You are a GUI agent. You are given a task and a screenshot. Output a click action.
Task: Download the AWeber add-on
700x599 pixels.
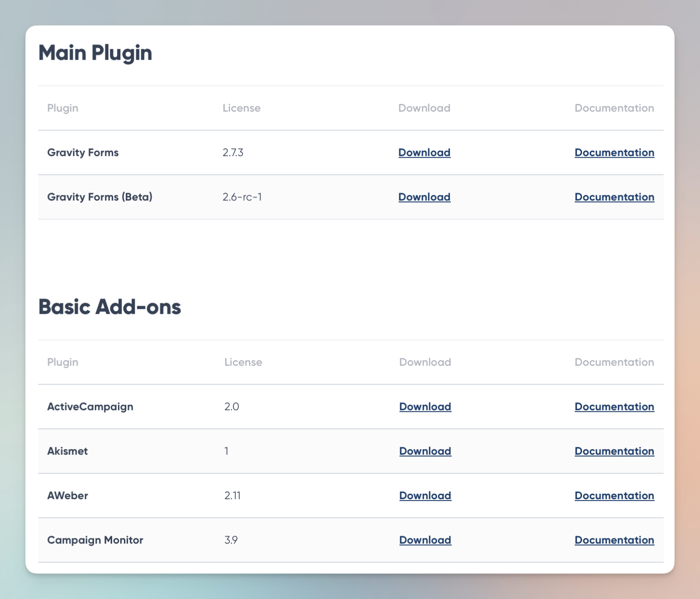425,495
